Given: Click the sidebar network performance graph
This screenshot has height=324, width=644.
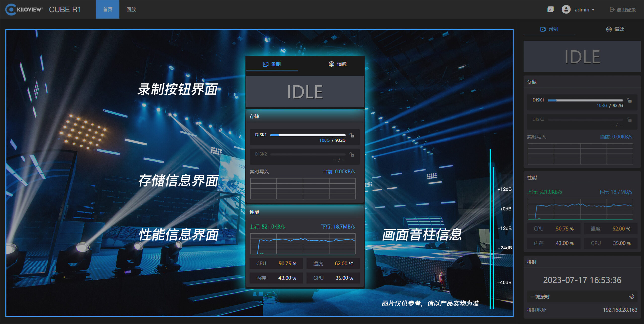Looking at the screenshot, I should click(580, 209).
